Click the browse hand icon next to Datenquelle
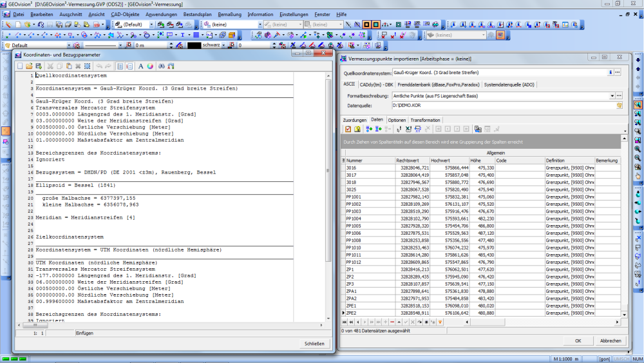644x363 pixels. pyautogui.click(x=620, y=106)
